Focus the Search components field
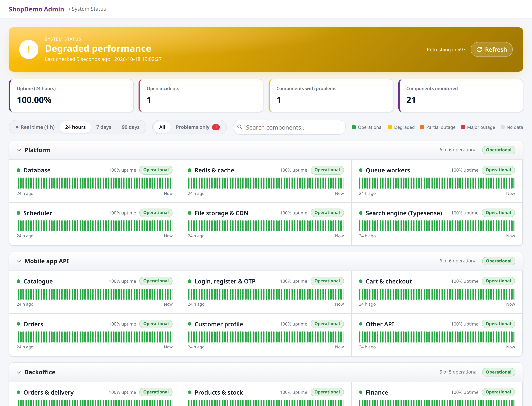The width and height of the screenshot is (532, 406). (289, 127)
